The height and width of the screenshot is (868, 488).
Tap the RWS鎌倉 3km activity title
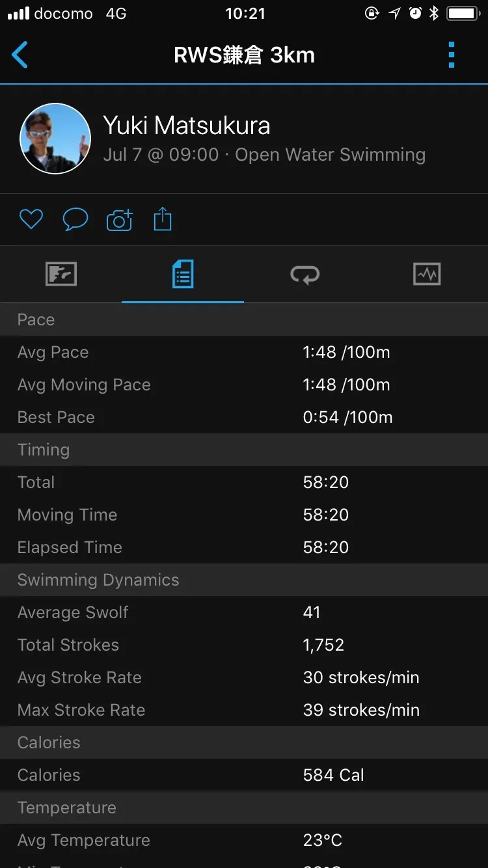tap(244, 55)
